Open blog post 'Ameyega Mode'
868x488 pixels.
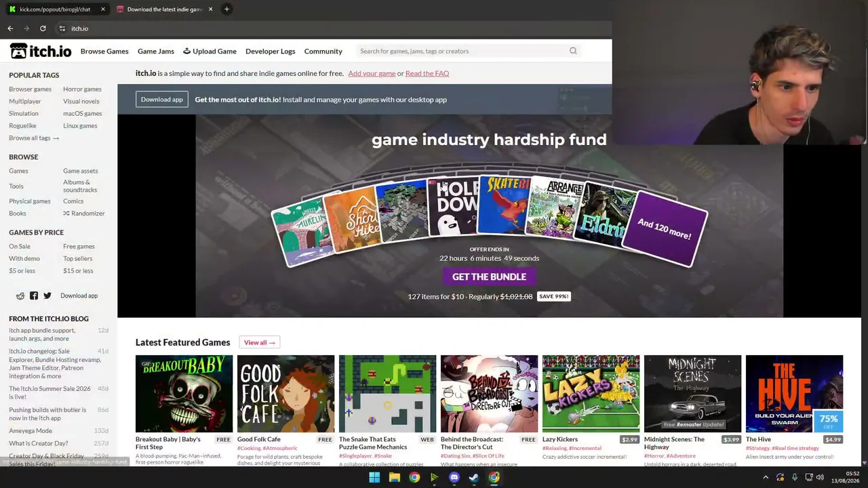point(31,430)
